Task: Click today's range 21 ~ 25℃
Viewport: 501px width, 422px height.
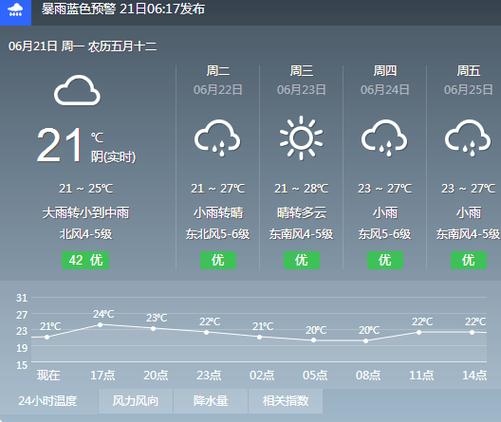Action: point(86,189)
